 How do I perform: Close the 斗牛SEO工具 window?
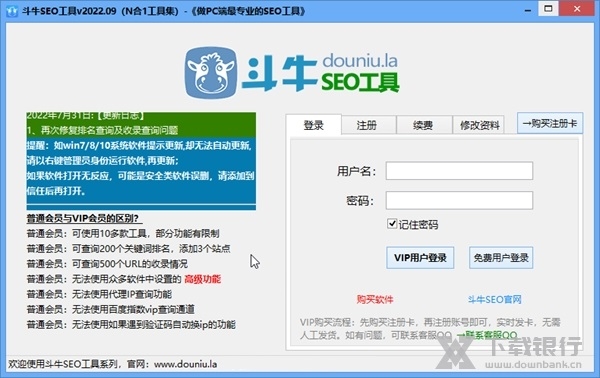[577, 8]
